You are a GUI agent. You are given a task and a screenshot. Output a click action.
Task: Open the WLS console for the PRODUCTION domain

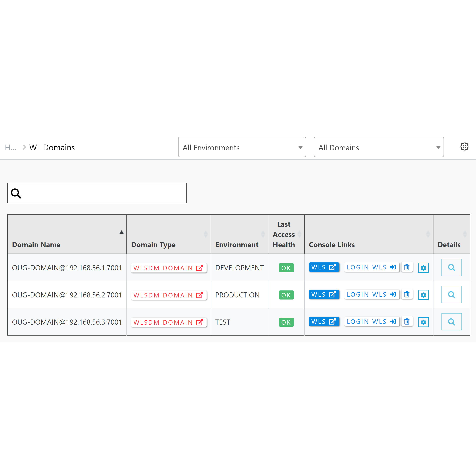[324, 294]
